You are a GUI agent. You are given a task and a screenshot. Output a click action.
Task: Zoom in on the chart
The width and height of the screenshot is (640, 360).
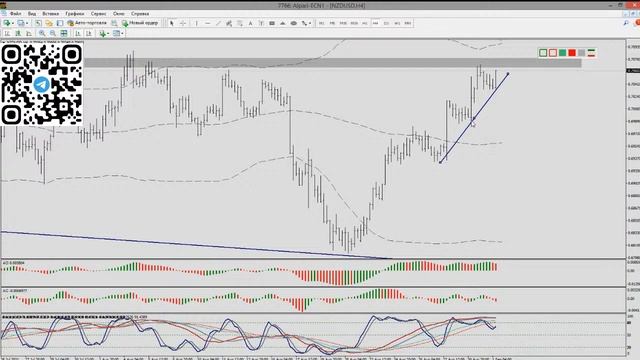[x=42, y=33]
